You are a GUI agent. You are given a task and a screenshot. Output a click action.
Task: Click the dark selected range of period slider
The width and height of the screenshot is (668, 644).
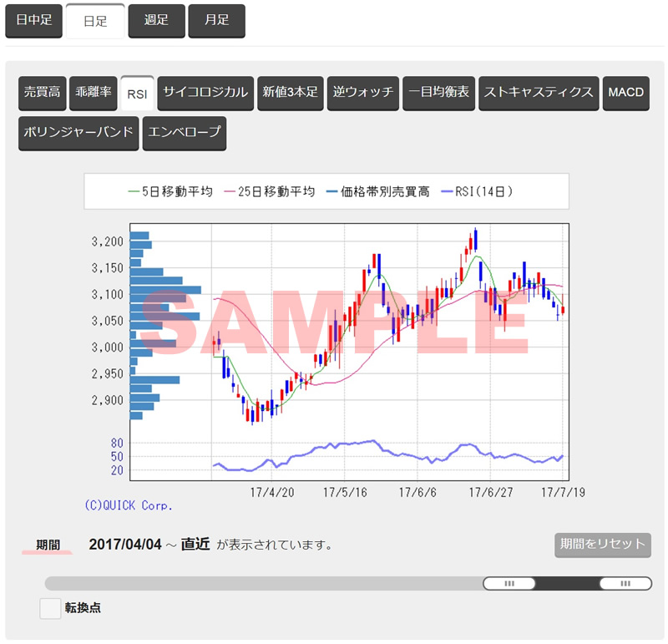568,583
